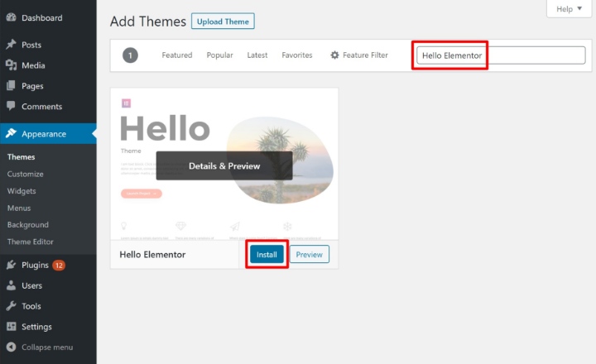This screenshot has height=364, width=596.
Task: Click the Pages icon in sidebar
Action: (x=11, y=86)
